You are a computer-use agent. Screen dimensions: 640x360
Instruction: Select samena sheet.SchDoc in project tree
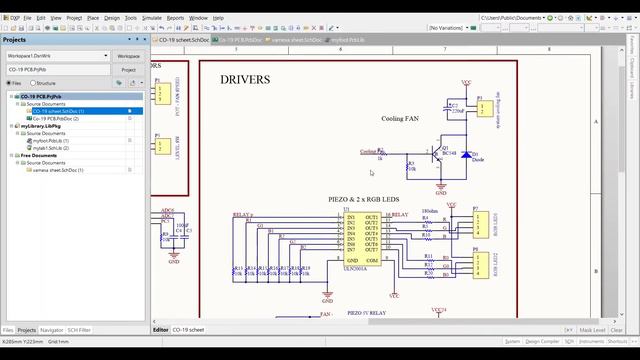[x=58, y=170]
